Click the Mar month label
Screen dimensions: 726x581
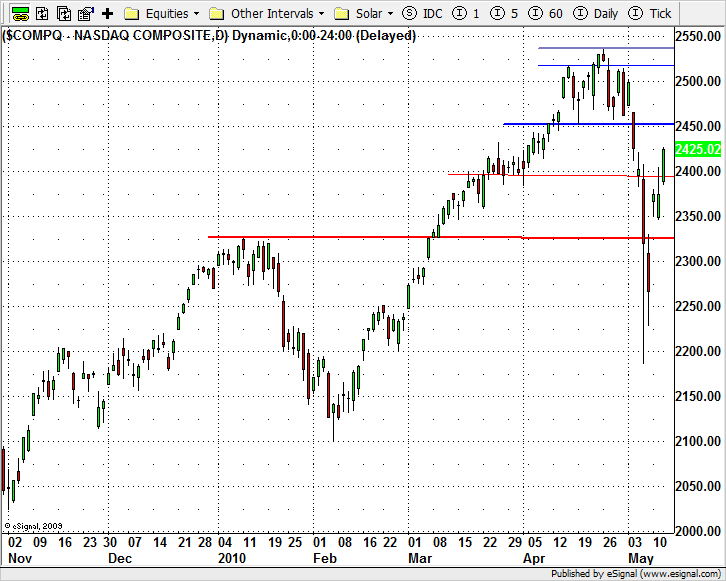pyautogui.click(x=420, y=558)
